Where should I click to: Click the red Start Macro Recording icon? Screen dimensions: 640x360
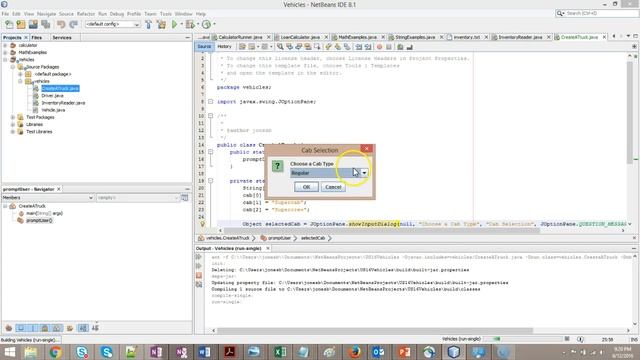pyautogui.click(x=379, y=47)
